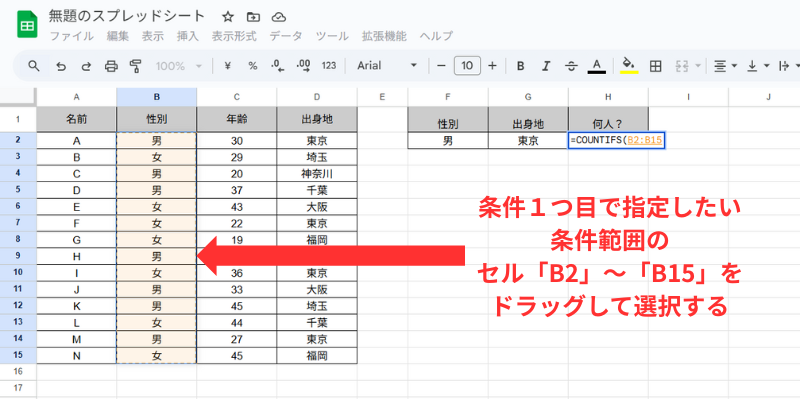Print the spreadsheet

(111, 66)
